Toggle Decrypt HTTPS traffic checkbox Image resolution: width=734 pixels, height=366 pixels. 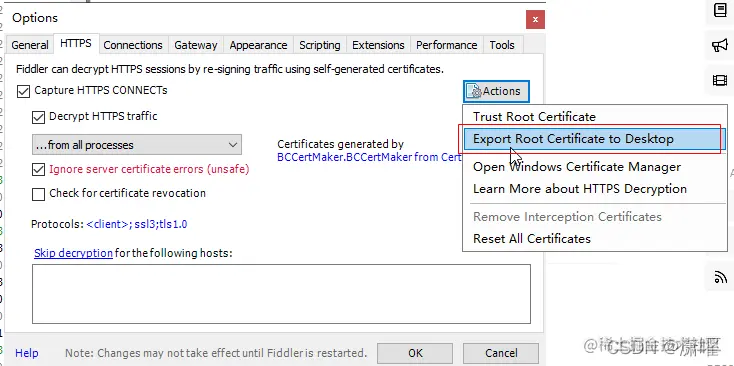tap(38, 117)
